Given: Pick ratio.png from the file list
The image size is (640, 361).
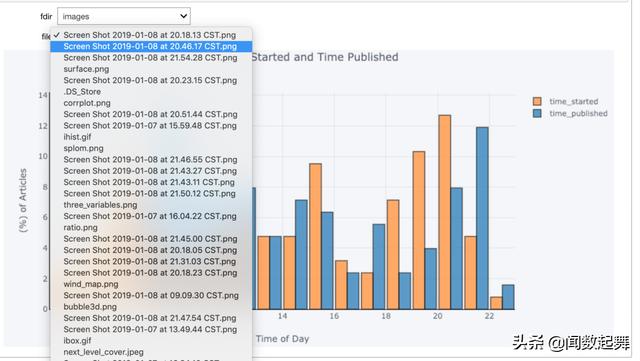Looking at the screenshot, I should (x=151, y=228).
